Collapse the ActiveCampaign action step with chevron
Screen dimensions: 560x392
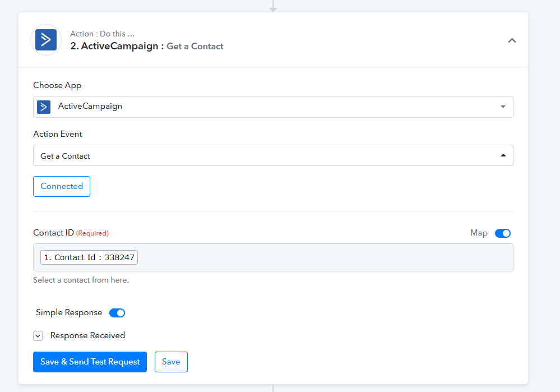click(512, 40)
